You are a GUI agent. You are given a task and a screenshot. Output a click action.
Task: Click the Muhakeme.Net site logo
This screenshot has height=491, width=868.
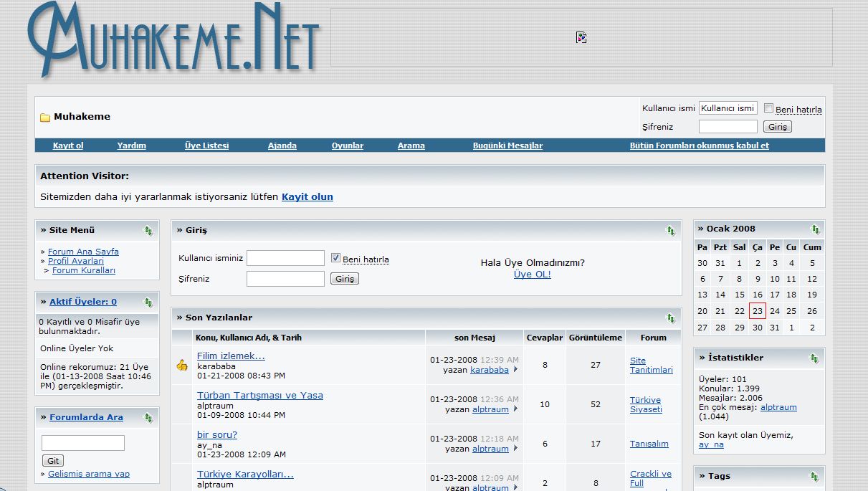click(x=173, y=39)
